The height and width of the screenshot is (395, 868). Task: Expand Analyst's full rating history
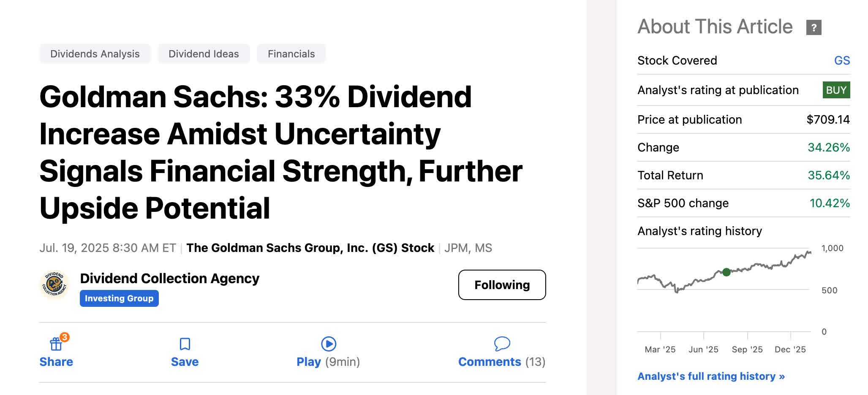pyautogui.click(x=711, y=376)
